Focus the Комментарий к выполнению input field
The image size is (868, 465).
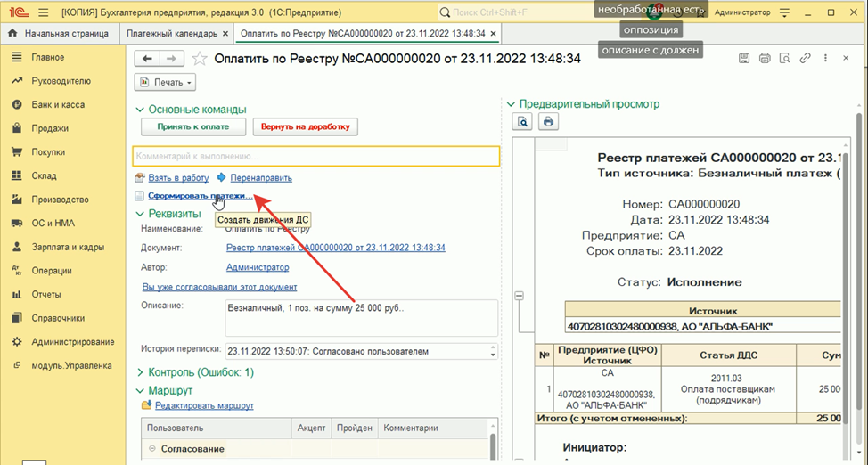click(316, 157)
